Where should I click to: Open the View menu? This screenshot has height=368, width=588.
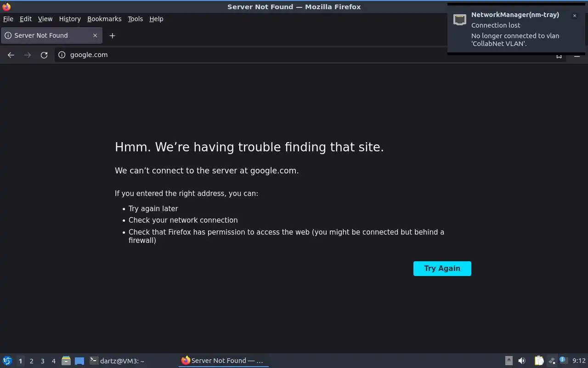point(45,19)
